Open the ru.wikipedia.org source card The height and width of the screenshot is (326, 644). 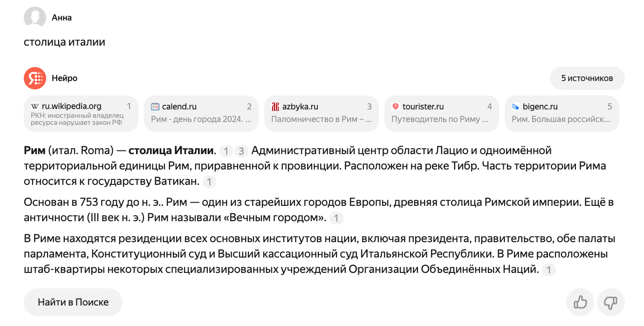81,113
